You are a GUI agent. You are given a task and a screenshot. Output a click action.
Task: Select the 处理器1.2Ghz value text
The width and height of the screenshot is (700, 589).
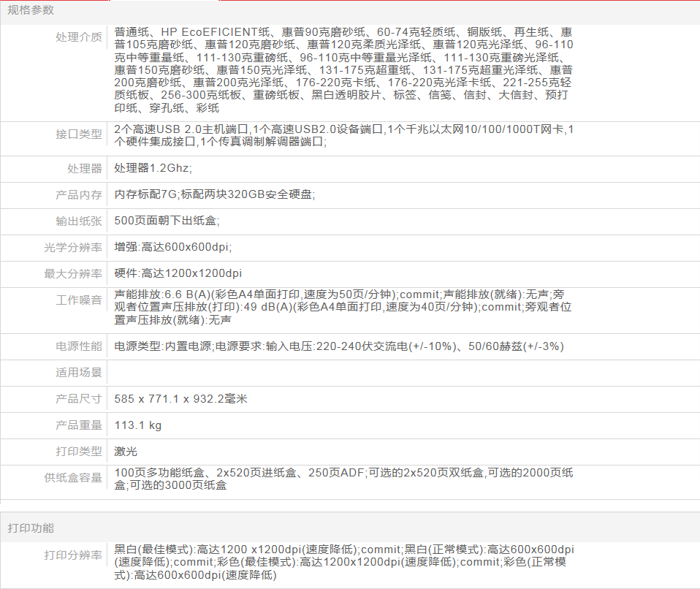[x=153, y=168]
